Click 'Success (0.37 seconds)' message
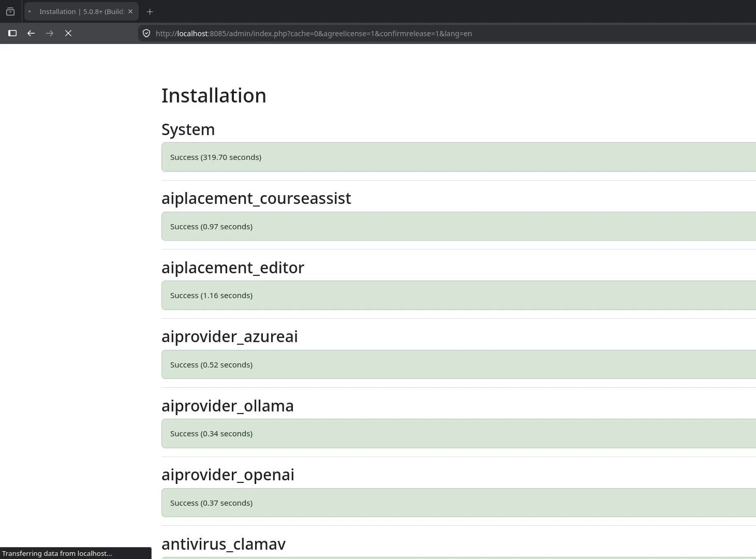The width and height of the screenshot is (756, 559). pyautogui.click(x=211, y=503)
